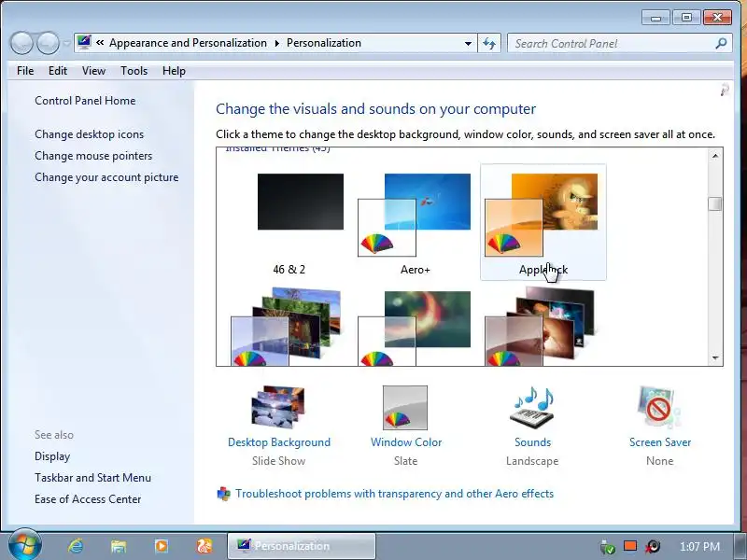Click the Control Panel icon in address bar
This screenshot has width=747, height=560.
(x=84, y=42)
